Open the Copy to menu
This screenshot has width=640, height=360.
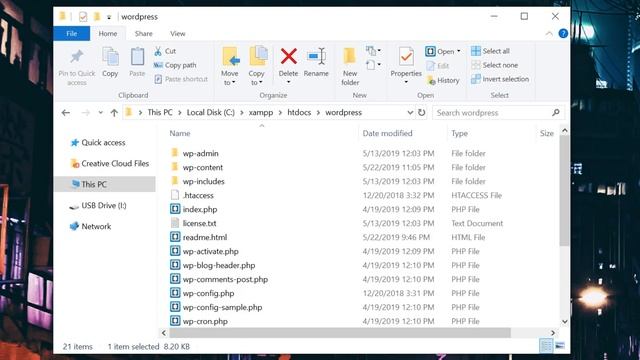257,67
